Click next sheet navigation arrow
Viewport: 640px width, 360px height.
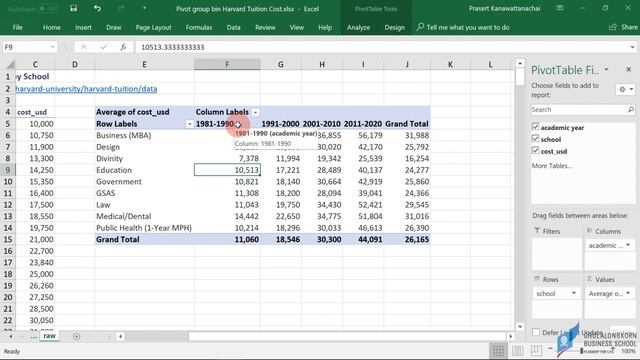[x=21, y=336]
